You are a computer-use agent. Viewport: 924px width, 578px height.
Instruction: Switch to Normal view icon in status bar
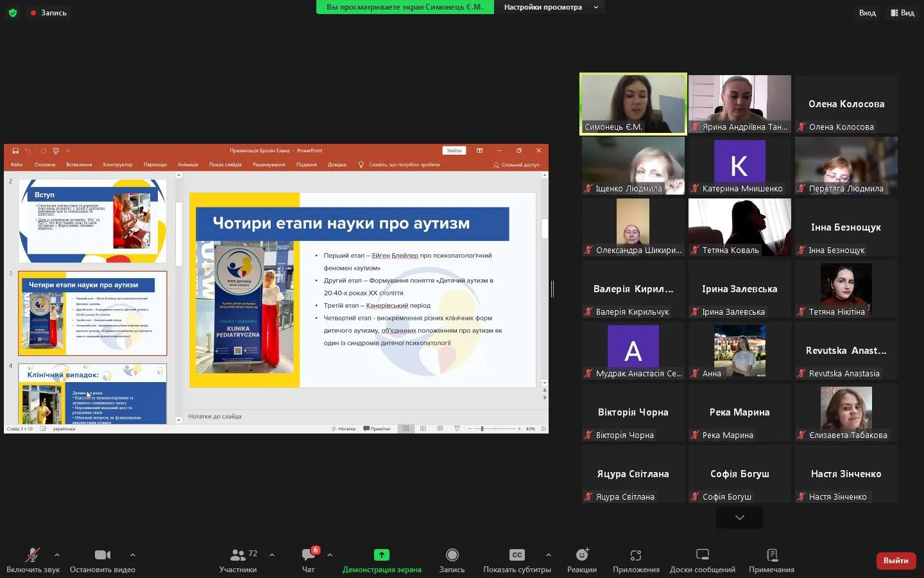(406, 428)
